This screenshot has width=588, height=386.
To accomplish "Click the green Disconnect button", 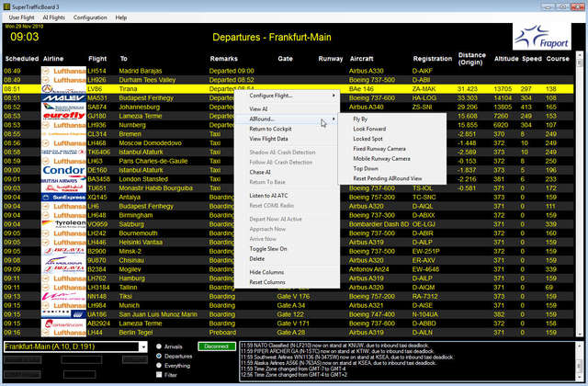I will click(217, 346).
